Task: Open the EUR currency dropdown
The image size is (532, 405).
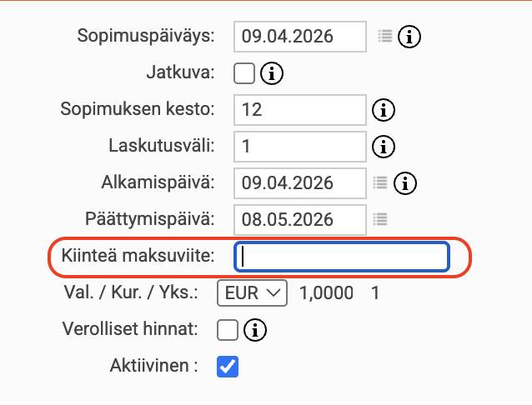Action: [252, 292]
